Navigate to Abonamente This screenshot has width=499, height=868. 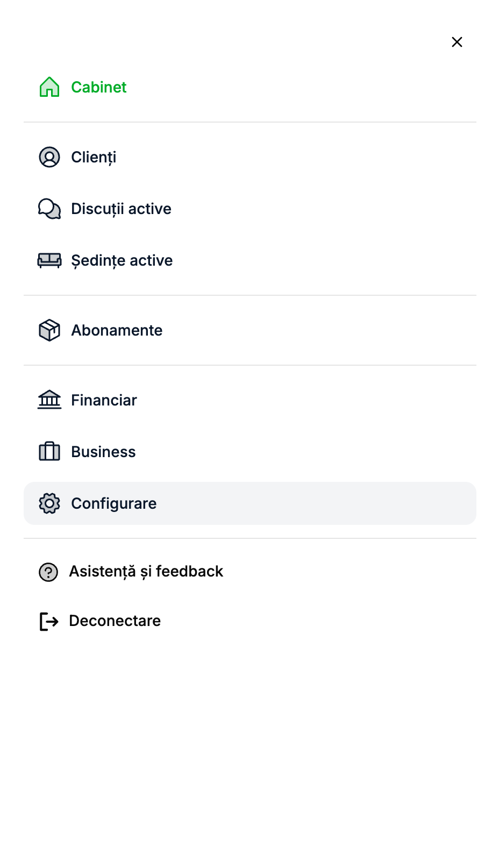(x=117, y=330)
